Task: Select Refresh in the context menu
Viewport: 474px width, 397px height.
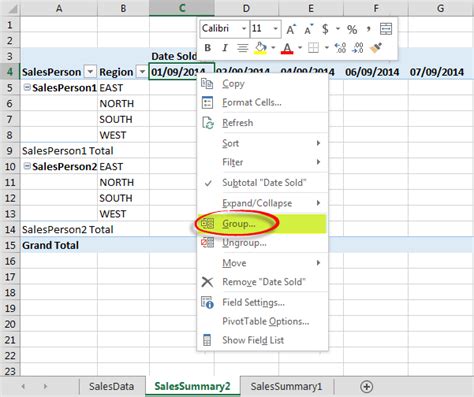Action: click(x=262, y=123)
